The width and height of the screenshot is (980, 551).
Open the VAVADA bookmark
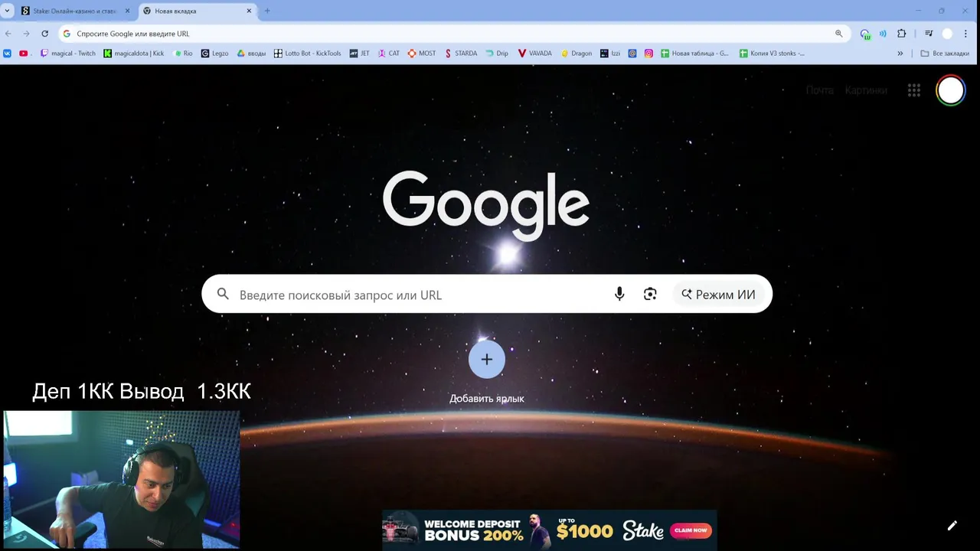[535, 54]
